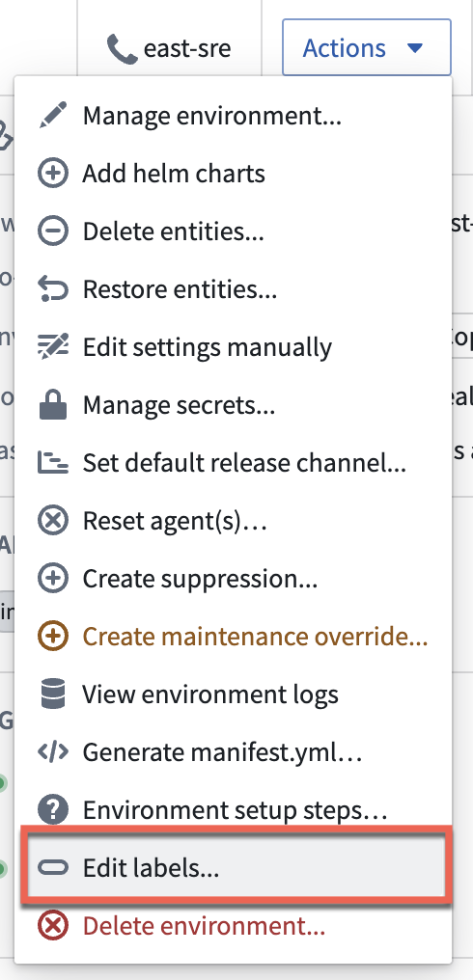The image size is (473, 980).
Task: Click the question mark icon for setup steps
Action: click(53, 810)
